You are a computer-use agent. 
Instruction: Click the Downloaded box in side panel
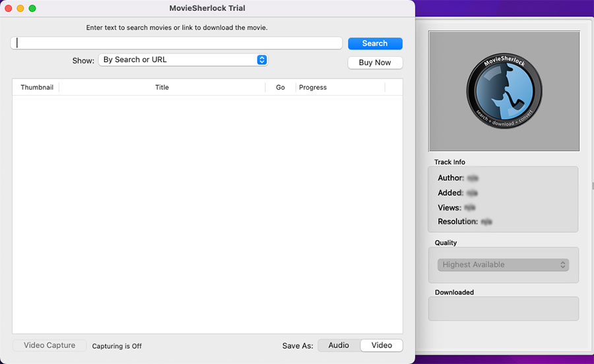point(504,309)
